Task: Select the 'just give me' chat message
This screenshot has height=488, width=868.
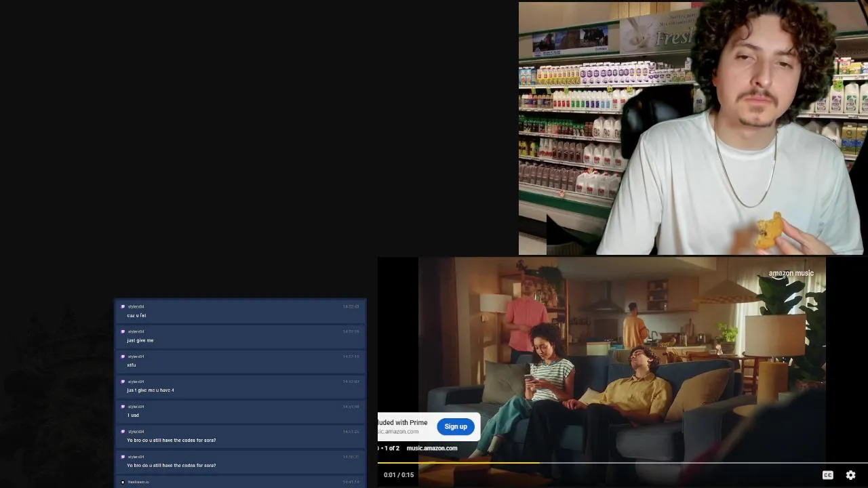Action: pyautogui.click(x=240, y=336)
